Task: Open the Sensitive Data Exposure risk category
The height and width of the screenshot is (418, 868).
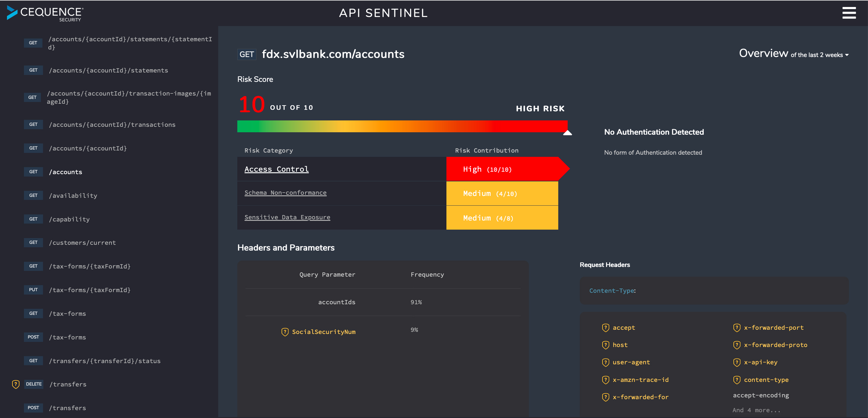Action: tap(287, 217)
